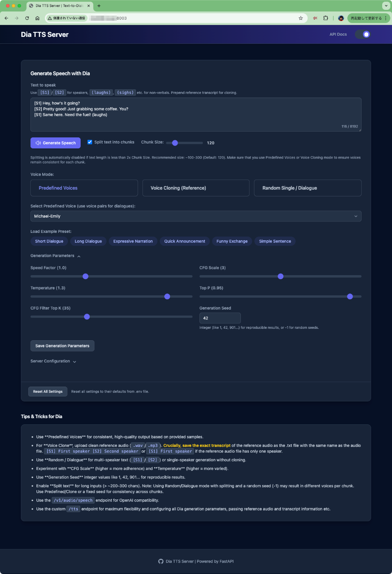This screenshot has width=392, height=574.
Task: Load the Short Dialogue preset
Action: click(49, 241)
